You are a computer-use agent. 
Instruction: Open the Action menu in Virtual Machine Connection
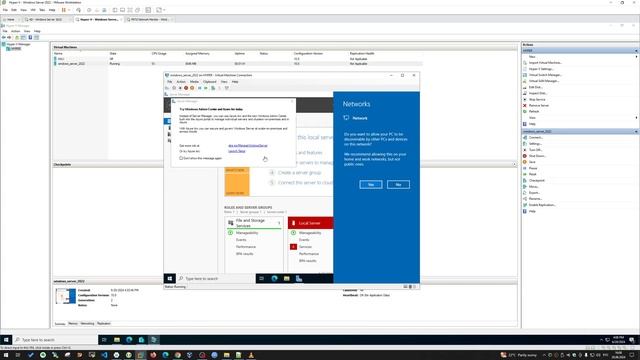[x=181, y=82]
